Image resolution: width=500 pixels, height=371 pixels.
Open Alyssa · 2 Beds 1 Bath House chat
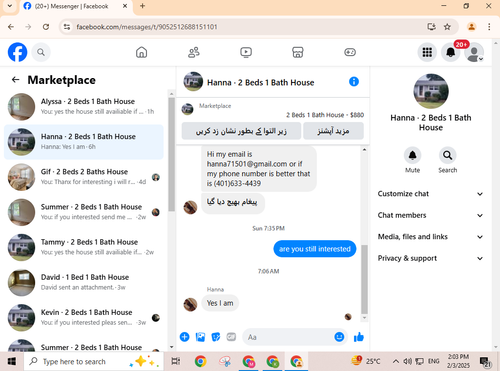pyautogui.click(x=84, y=106)
